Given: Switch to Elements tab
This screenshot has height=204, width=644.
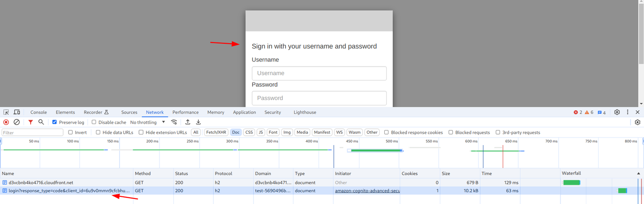Looking at the screenshot, I should pyautogui.click(x=65, y=112).
